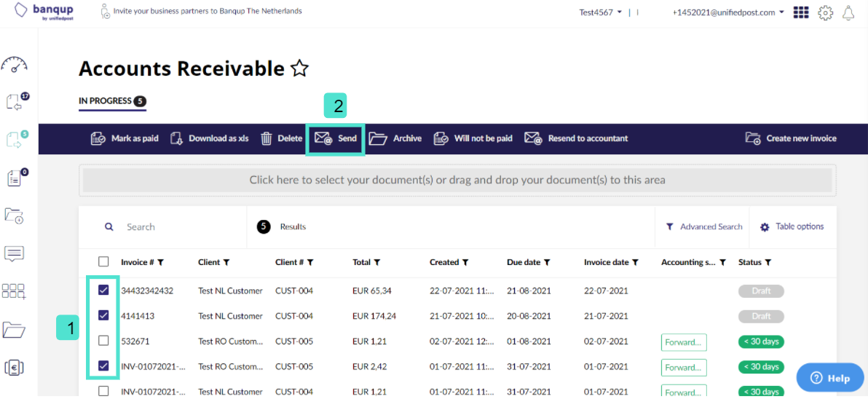The image size is (868, 399).
Task: Click the add-folder icon in sidebar
Action: click(x=15, y=216)
